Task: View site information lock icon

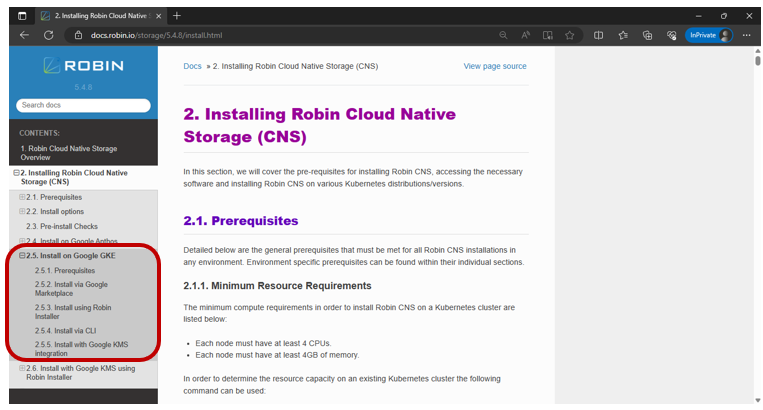Action: (78, 35)
